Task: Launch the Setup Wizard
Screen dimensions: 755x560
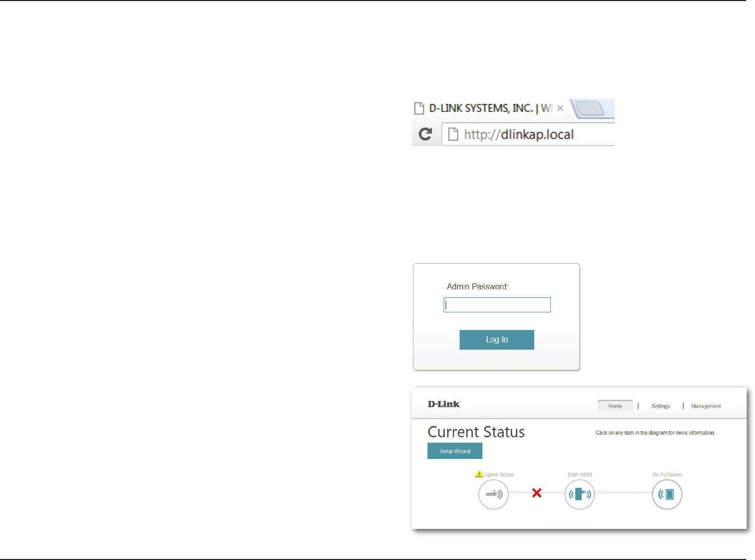Action: [455, 451]
